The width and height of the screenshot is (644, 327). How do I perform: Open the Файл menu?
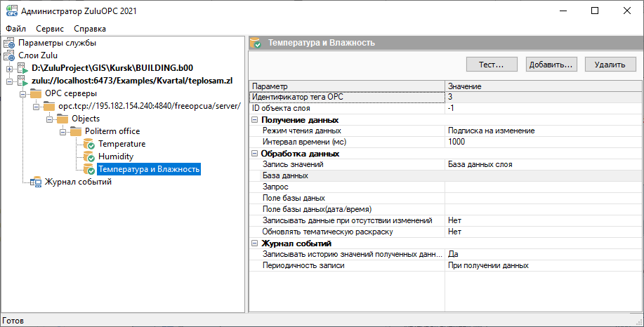(x=15, y=29)
